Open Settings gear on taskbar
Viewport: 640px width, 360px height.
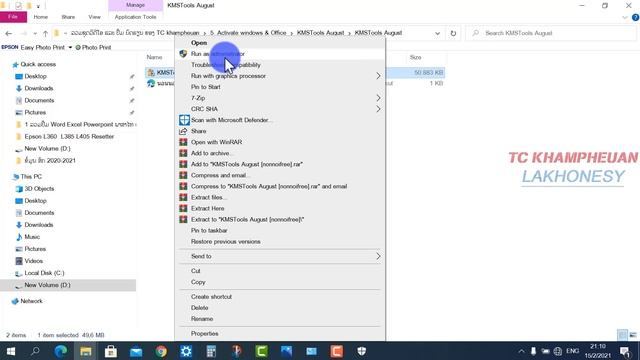tap(186, 351)
